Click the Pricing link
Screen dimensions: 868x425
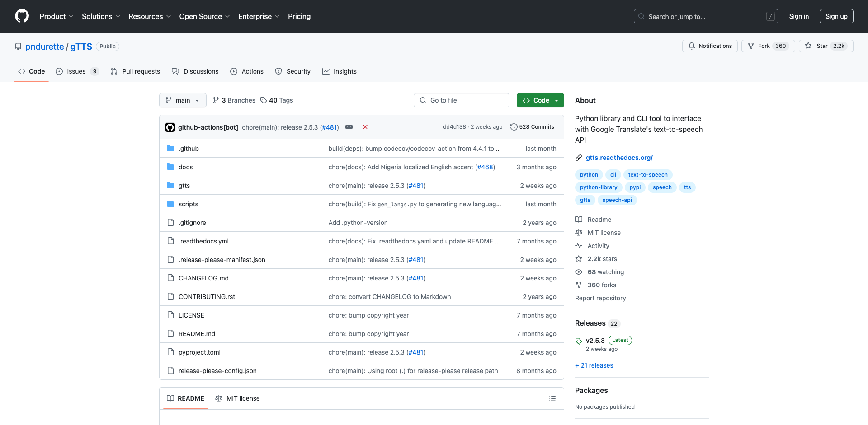pos(299,16)
